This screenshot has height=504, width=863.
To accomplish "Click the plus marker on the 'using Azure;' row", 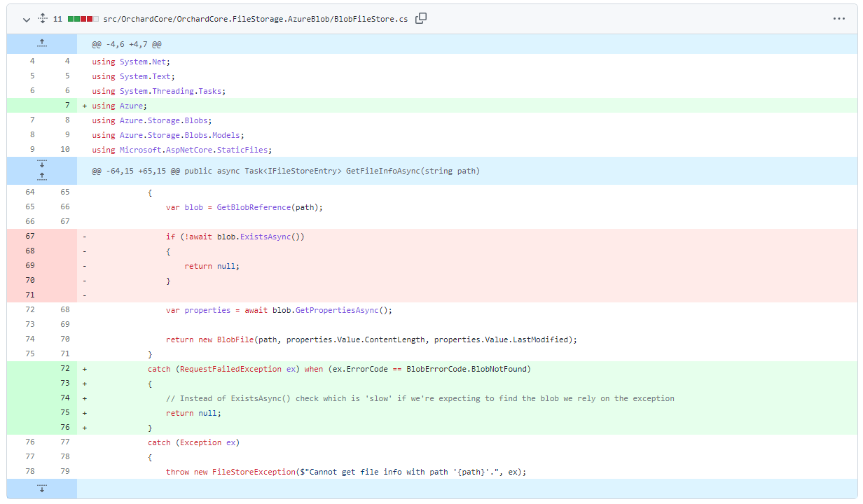I will (x=85, y=106).
